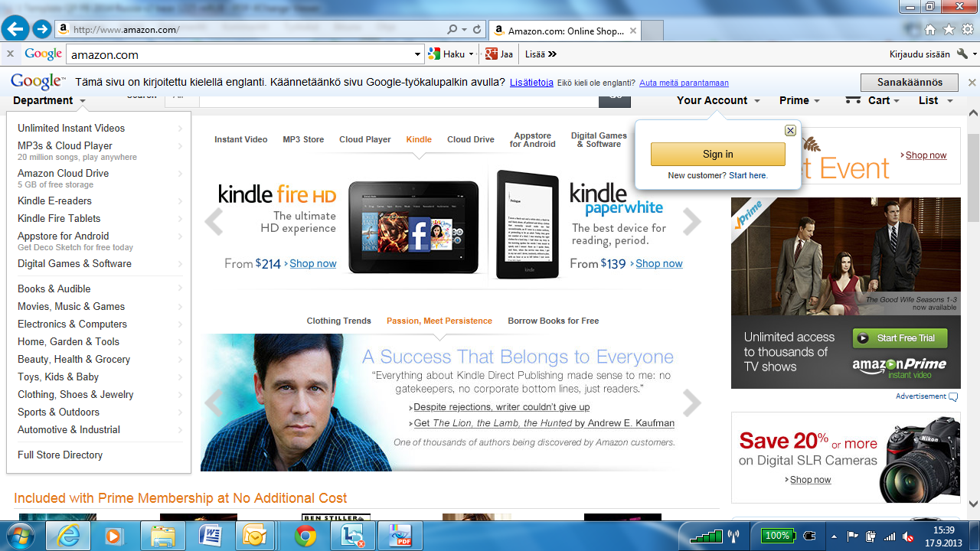Select the MP3 Store tab
Viewport: 980px width, 551px height.
pos(303,139)
